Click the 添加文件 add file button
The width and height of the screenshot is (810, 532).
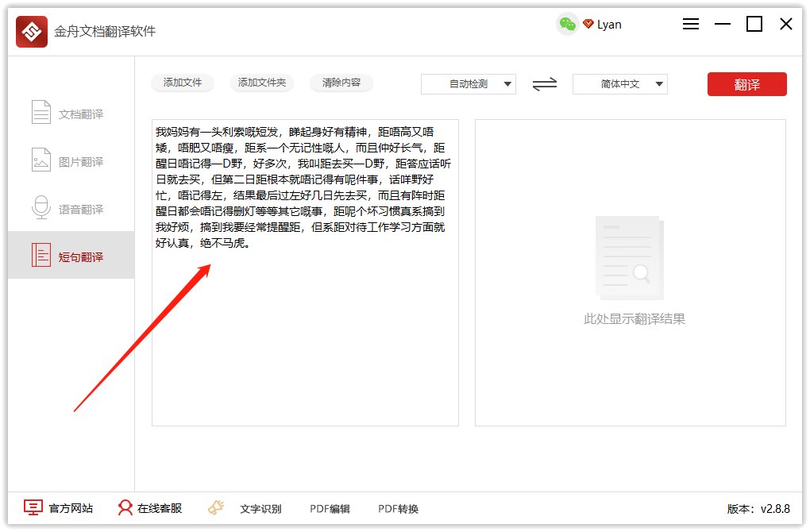point(183,82)
